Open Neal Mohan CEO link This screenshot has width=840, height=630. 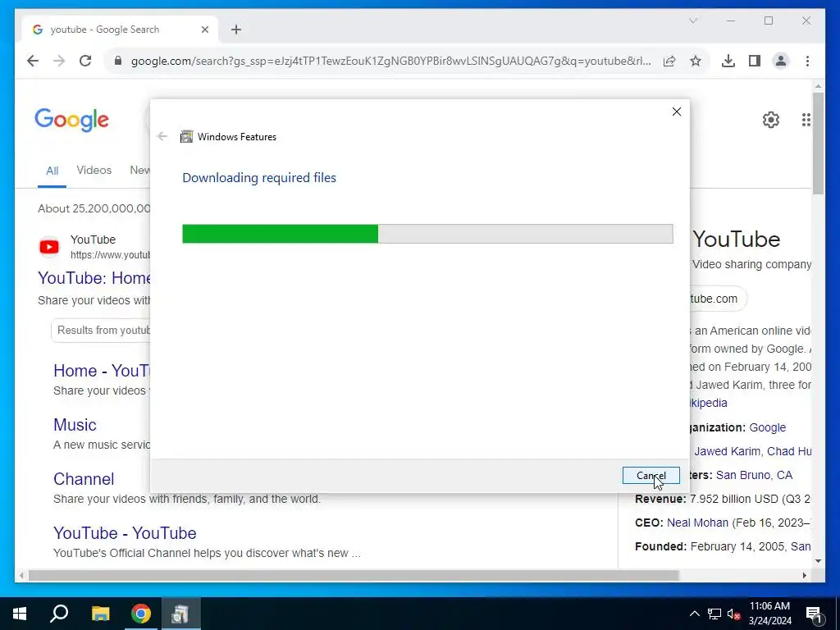697,523
